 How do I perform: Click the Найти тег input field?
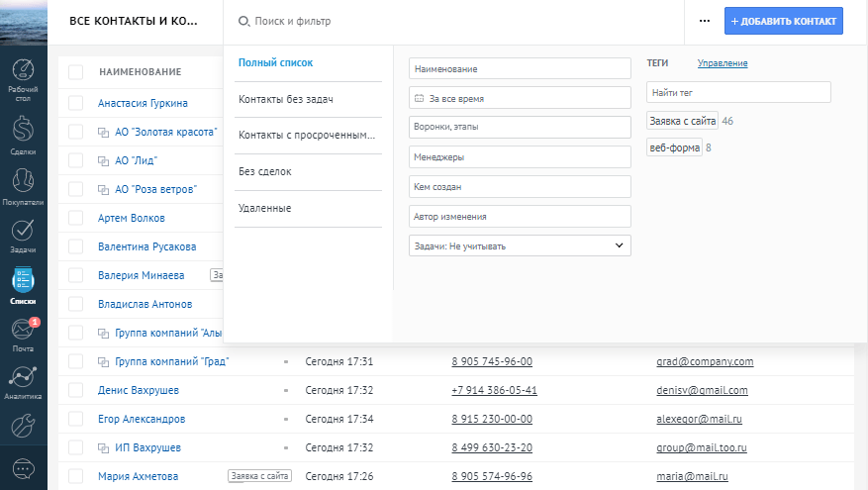point(738,92)
